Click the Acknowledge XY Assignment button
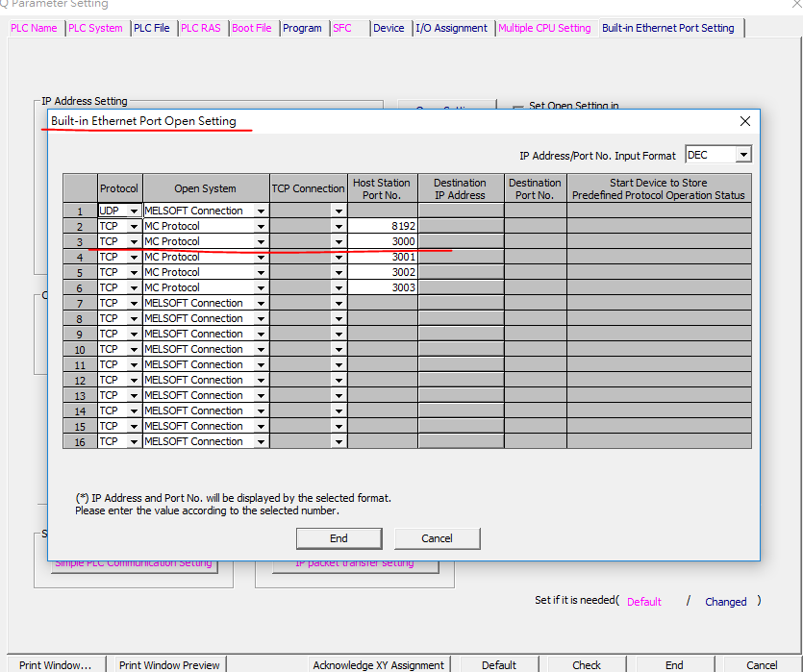 click(x=378, y=664)
